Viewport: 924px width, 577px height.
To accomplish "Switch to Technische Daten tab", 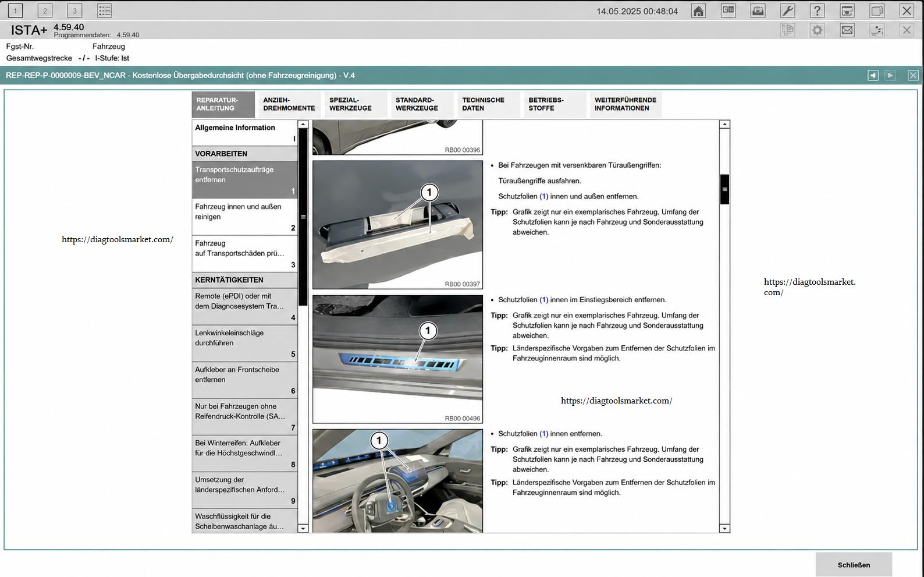I will [489, 104].
